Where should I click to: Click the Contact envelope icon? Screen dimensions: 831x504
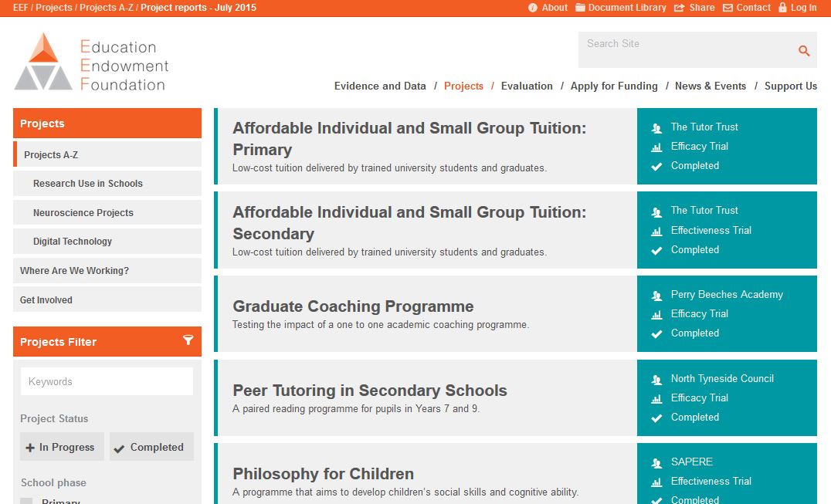pyautogui.click(x=728, y=8)
